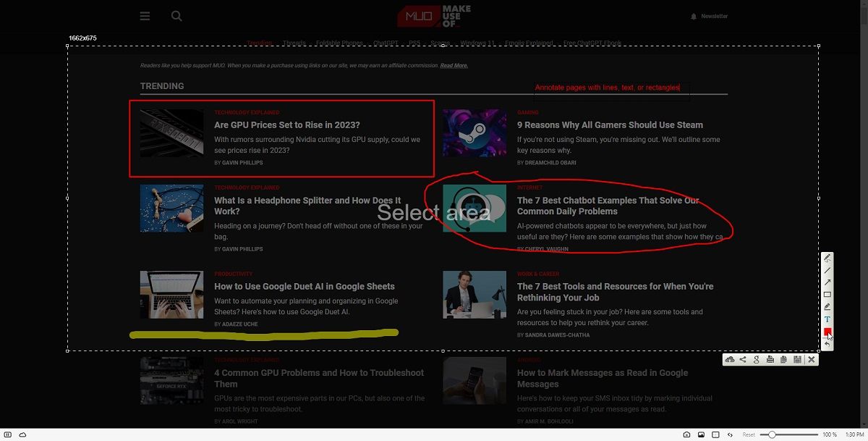Open the annotation color picker swatch
The height and width of the screenshot is (441, 868).
coord(827,332)
